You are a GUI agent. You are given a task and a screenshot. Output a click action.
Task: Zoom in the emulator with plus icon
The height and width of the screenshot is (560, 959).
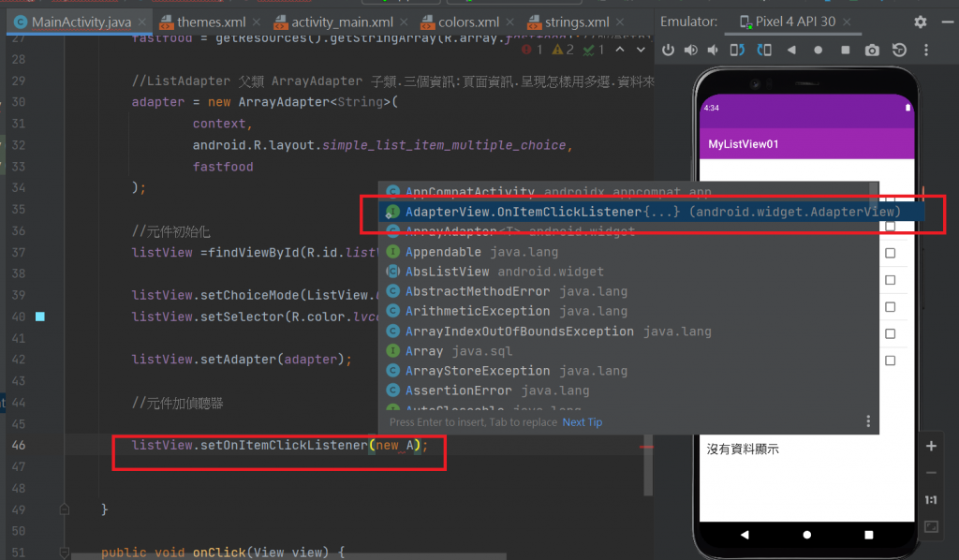[931, 447]
